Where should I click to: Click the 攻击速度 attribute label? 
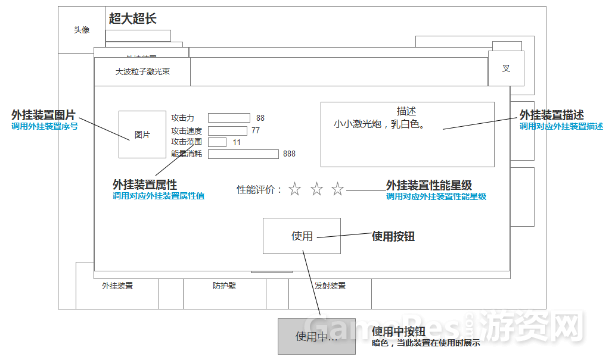(x=186, y=131)
